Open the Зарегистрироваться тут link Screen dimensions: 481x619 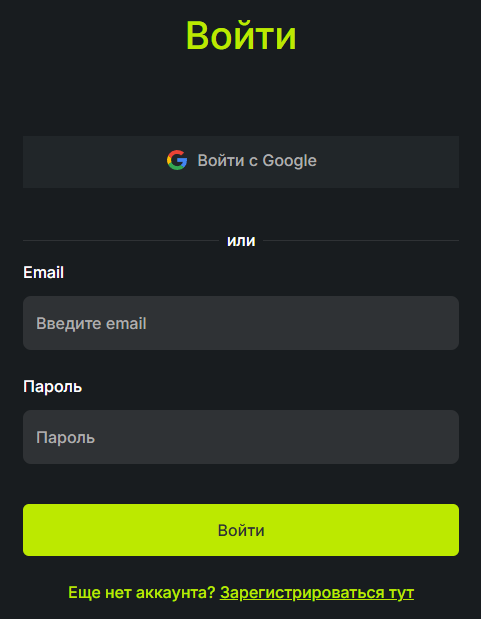coord(317,593)
